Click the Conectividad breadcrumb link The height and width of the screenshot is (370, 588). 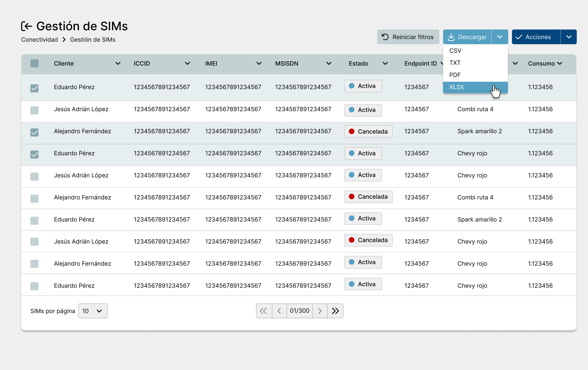(39, 40)
